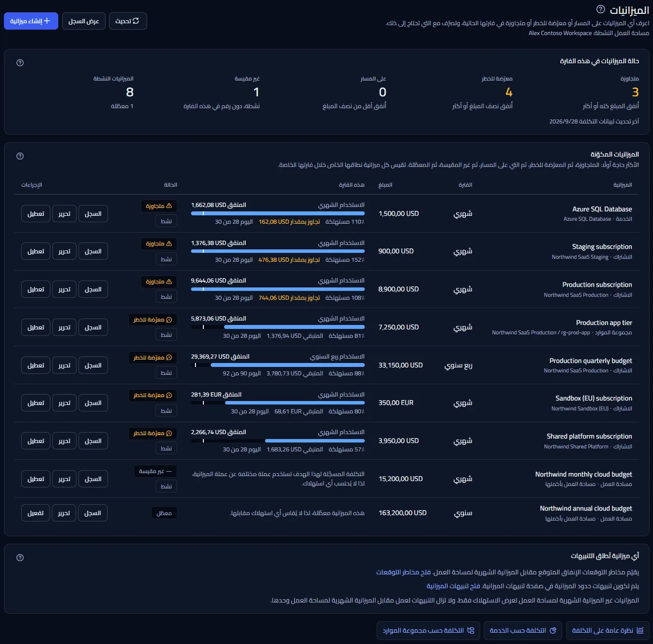Viewport: 653px width, 644px height.
Task: Click the غير مقيسة status badge
Action: (155, 471)
